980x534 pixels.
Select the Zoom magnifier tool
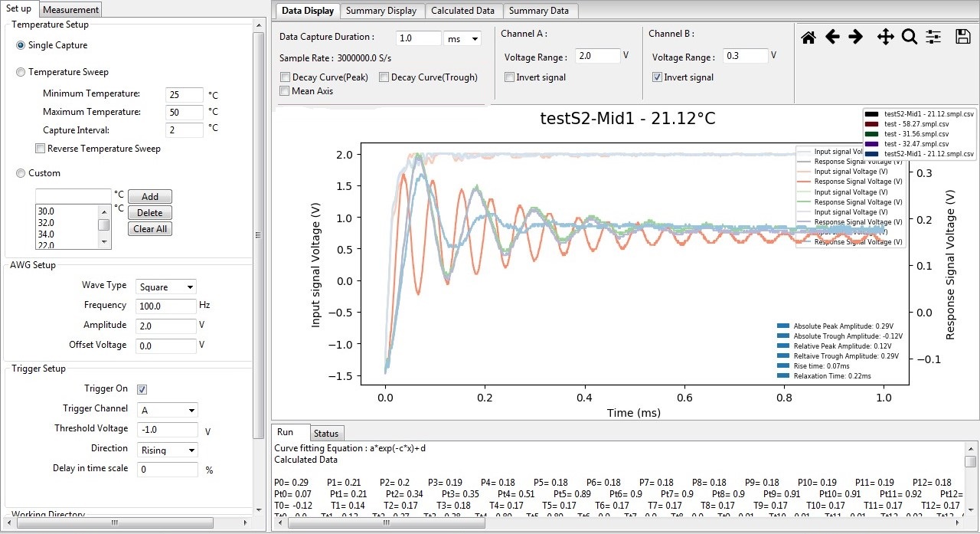(x=909, y=38)
